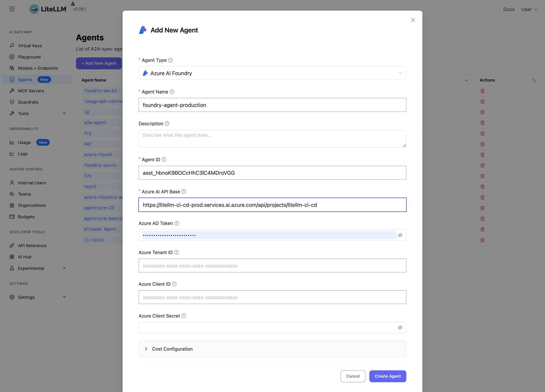Click the Create Agent button

(x=387, y=376)
